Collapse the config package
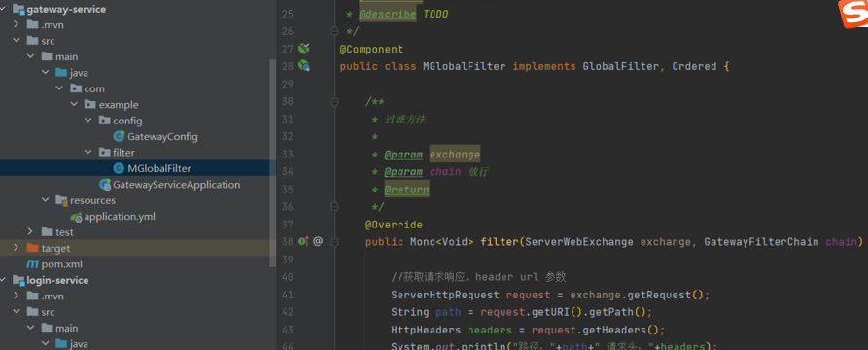The image size is (868, 350). tap(88, 121)
